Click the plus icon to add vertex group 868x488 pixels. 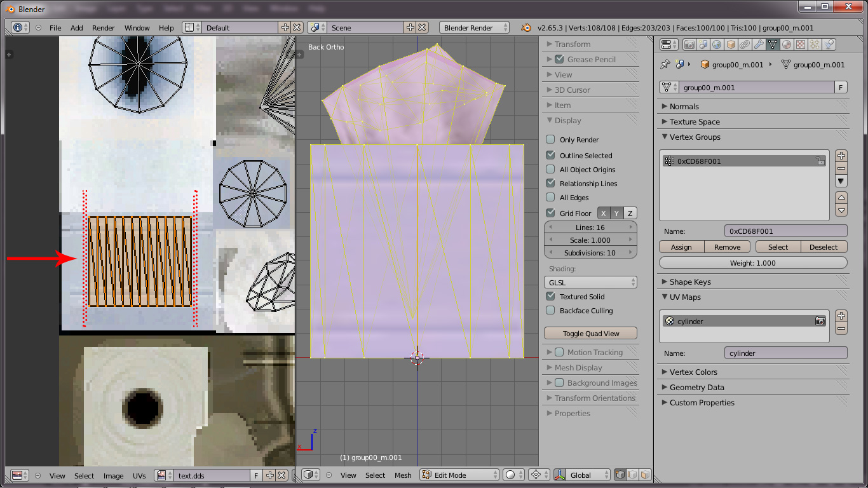coord(841,156)
